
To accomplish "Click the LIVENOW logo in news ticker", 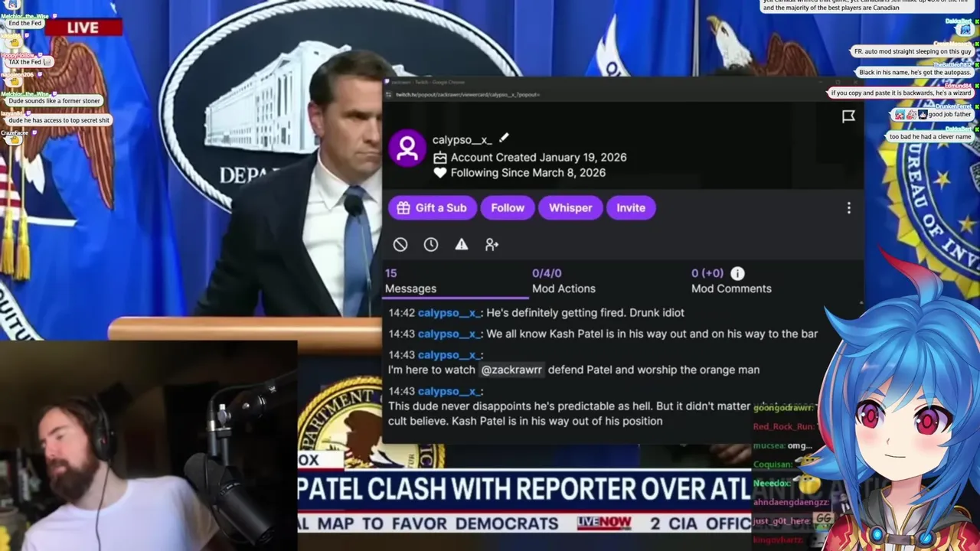I will (604, 523).
